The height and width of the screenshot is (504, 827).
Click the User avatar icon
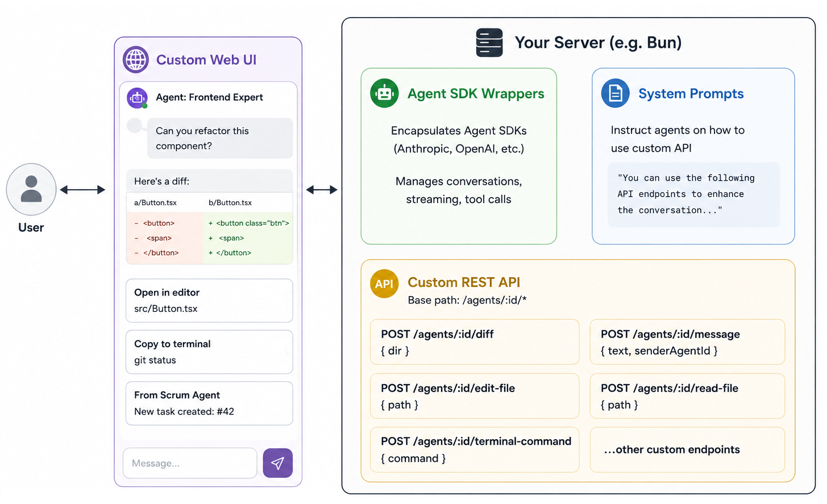(x=31, y=189)
